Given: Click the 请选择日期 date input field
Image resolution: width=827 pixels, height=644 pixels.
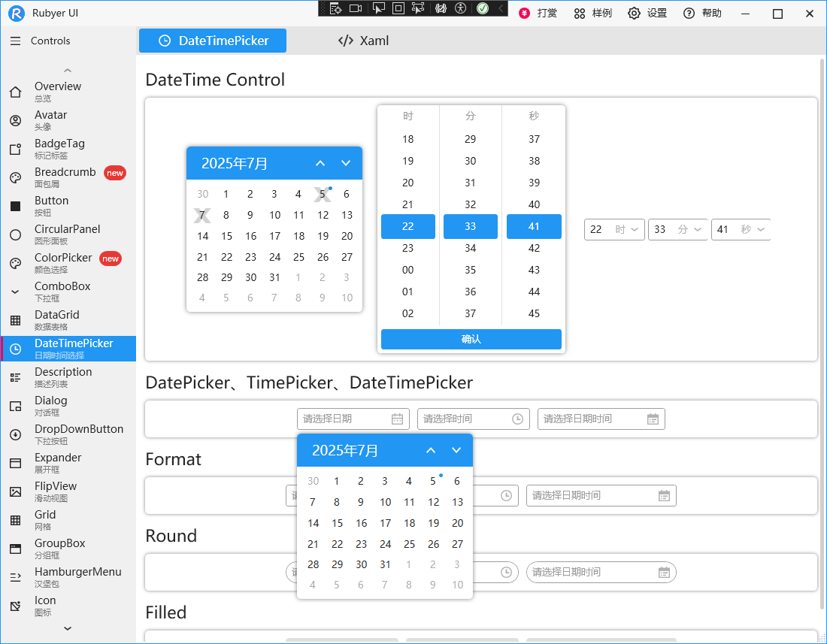Looking at the screenshot, I should click(353, 419).
